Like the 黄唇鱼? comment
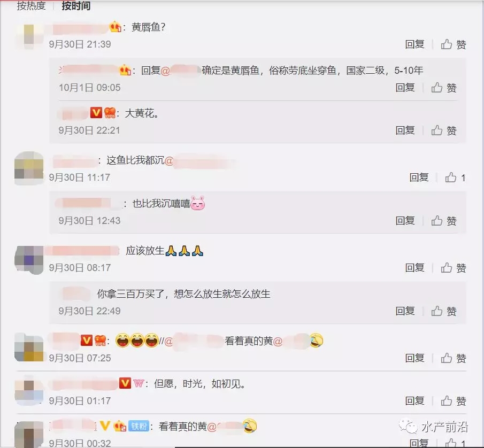This screenshot has height=448, width=484. tap(453, 44)
